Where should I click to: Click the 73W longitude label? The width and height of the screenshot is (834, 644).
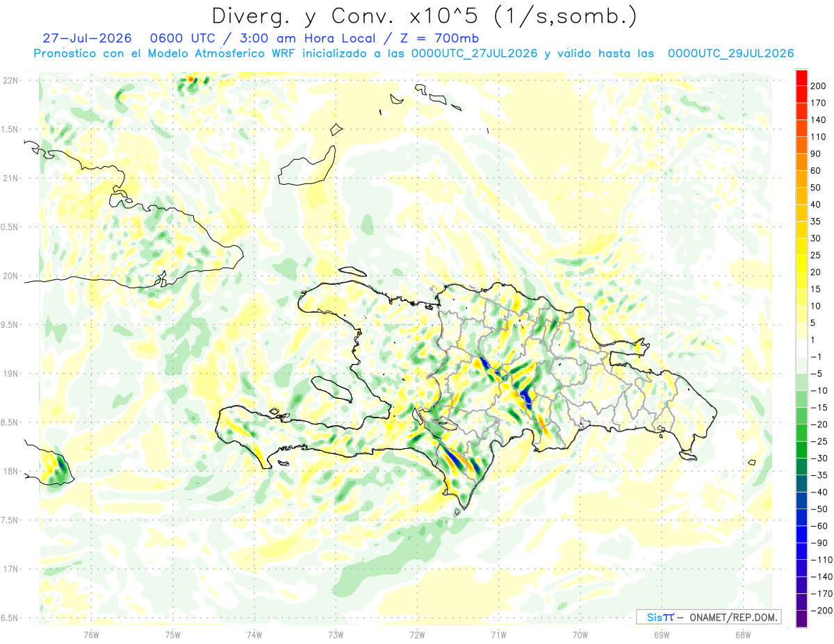pyautogui.click(x=335, y=634)
